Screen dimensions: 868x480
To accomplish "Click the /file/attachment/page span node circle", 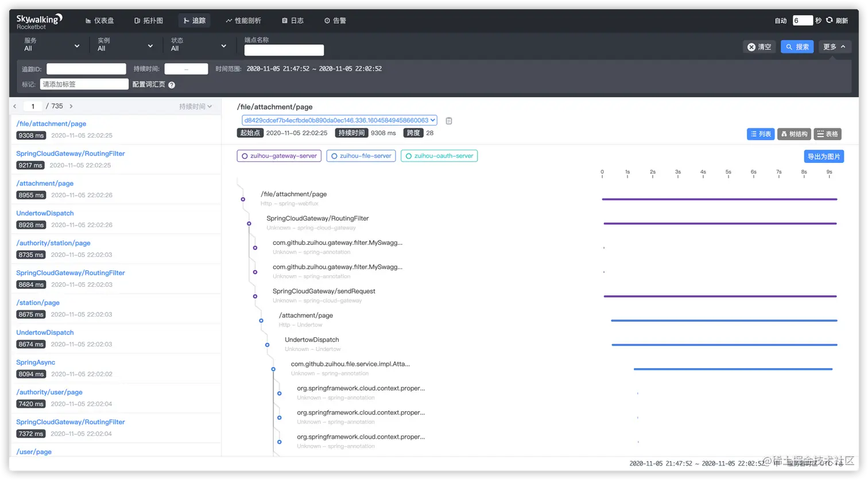I will click(243, 200).
